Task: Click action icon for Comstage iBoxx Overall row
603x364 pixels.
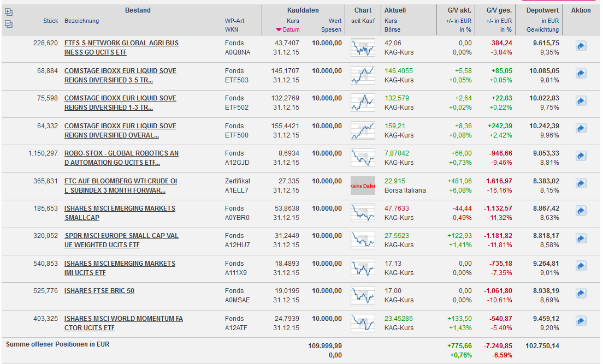Action: tap(581, 129)
